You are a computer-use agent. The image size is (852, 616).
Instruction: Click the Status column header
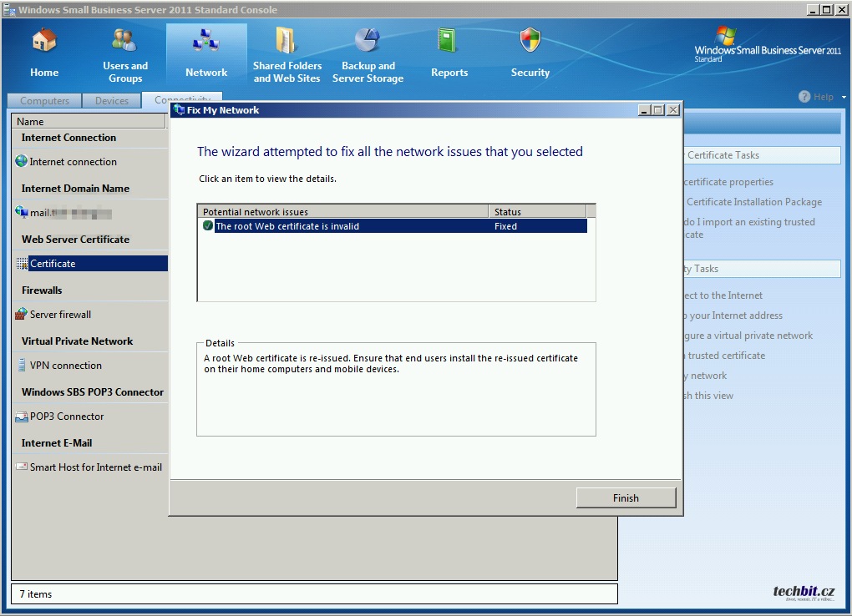pos(538,212)
